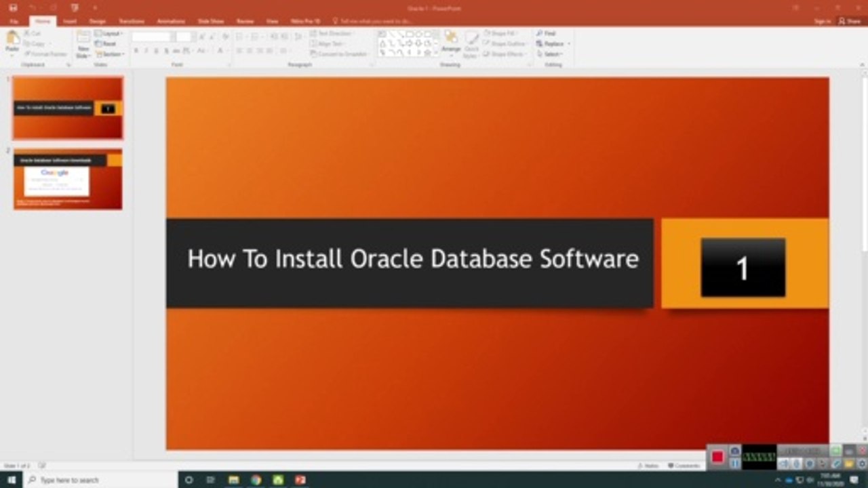Go to the Slide Show tab

(210, 21)
